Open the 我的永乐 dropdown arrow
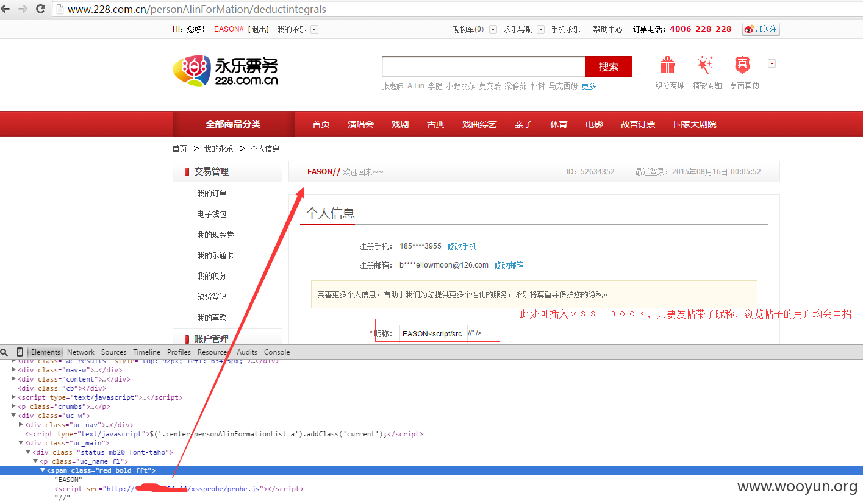863x504 pixels. pyautogui.click(x=314, y=29)
